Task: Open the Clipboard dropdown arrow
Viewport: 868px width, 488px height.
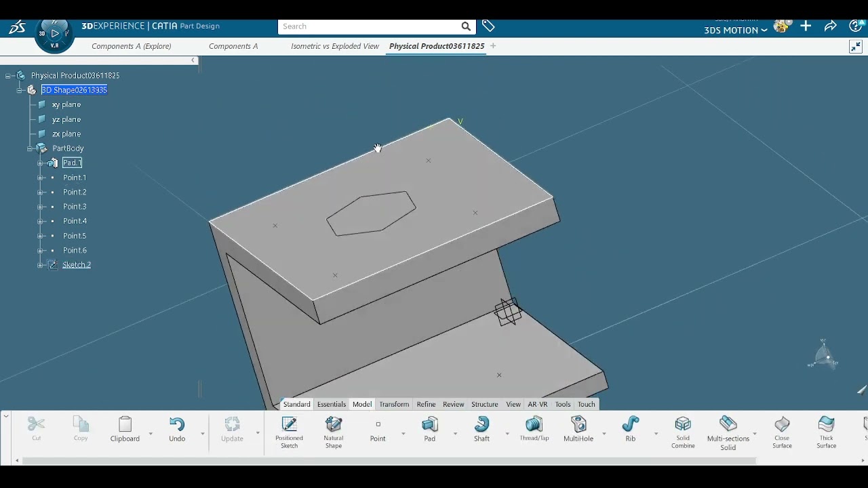Action: (x=151, y=433)
